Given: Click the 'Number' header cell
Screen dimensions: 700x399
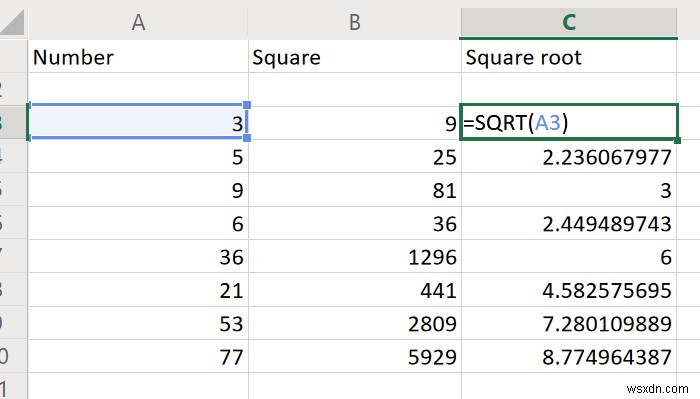Looking at the screenshot, I should click(x=138, y=57).
